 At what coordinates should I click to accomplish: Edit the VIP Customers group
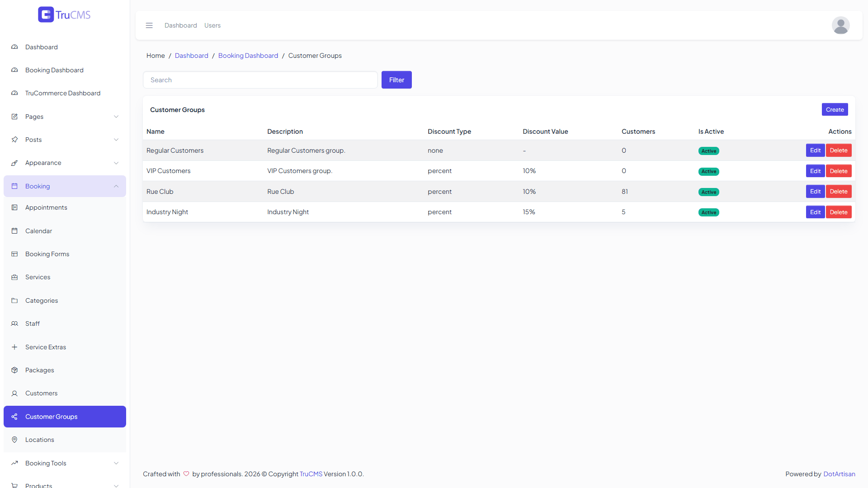click(x=815, y=171)
